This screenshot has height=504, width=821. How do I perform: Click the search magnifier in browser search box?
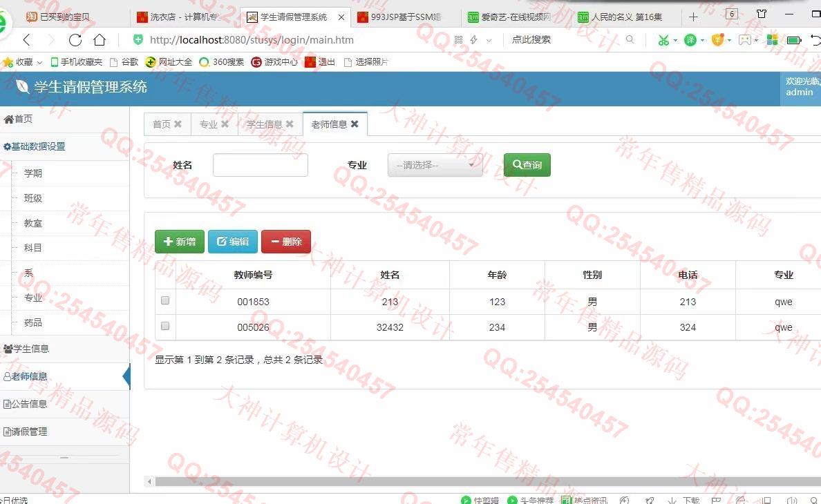630,39
